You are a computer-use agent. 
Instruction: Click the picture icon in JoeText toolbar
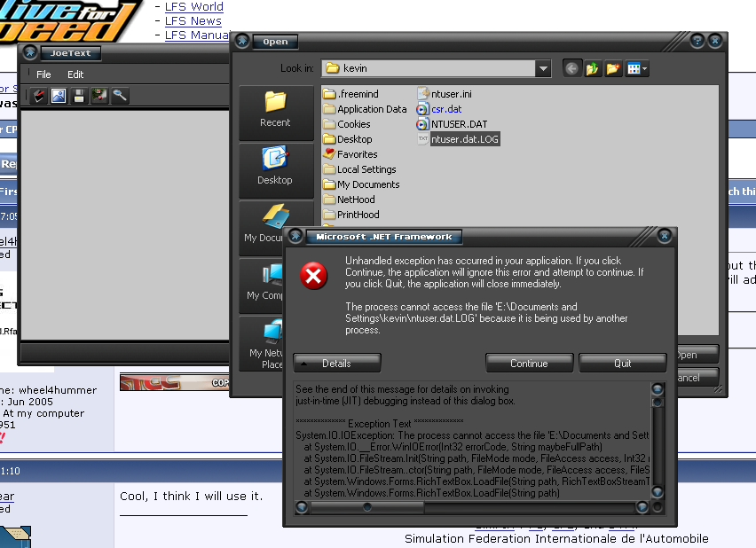[59, 96]
